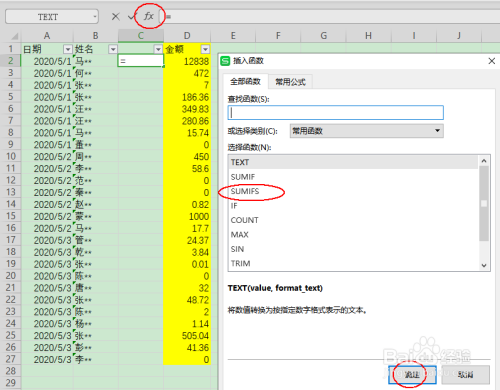Click name cell 赵** in row 14
The height and width of the screenshot is (390, 500).
(96, 204)
